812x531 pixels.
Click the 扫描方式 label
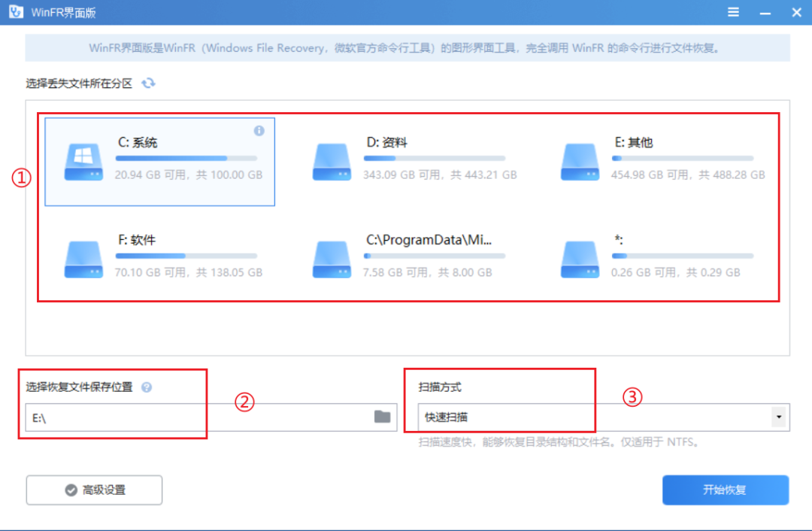tap(440, 387)
